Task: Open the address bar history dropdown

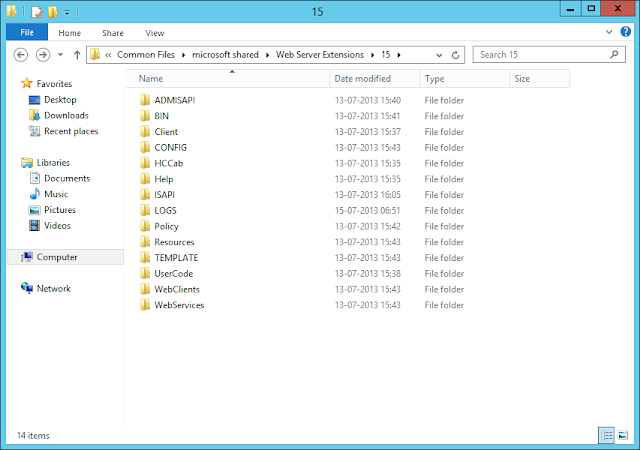Action: tap(439, 55)
